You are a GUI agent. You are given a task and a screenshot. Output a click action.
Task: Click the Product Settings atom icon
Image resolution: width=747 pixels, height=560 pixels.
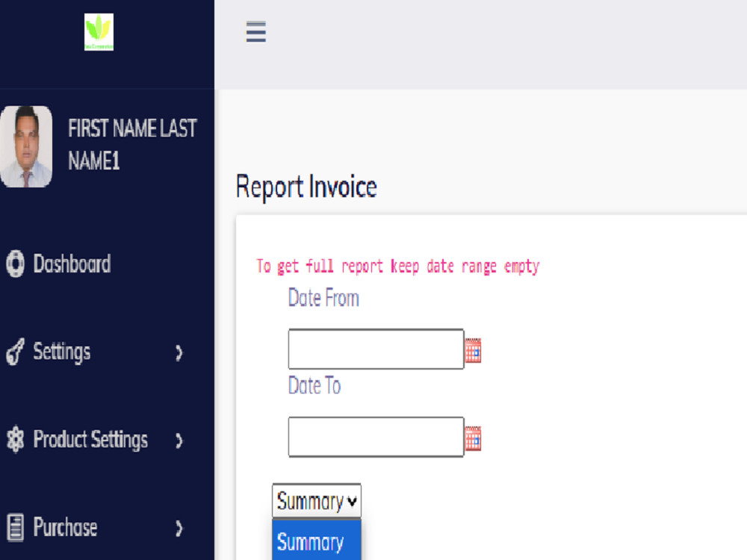15,439
